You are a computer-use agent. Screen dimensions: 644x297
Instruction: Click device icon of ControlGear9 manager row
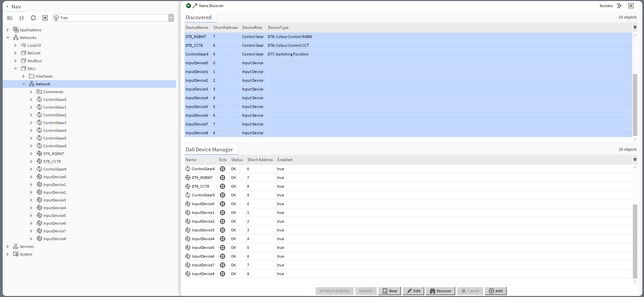(188, 195)
